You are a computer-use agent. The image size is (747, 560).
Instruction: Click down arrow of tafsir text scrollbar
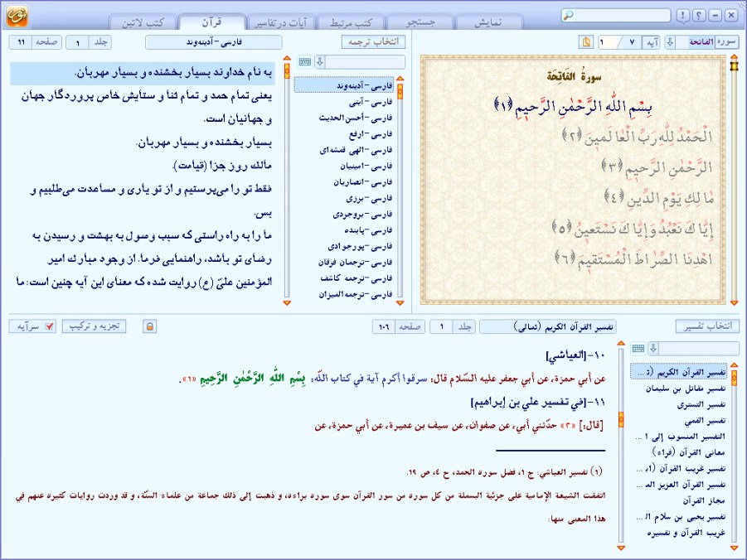tap(621, 548)
